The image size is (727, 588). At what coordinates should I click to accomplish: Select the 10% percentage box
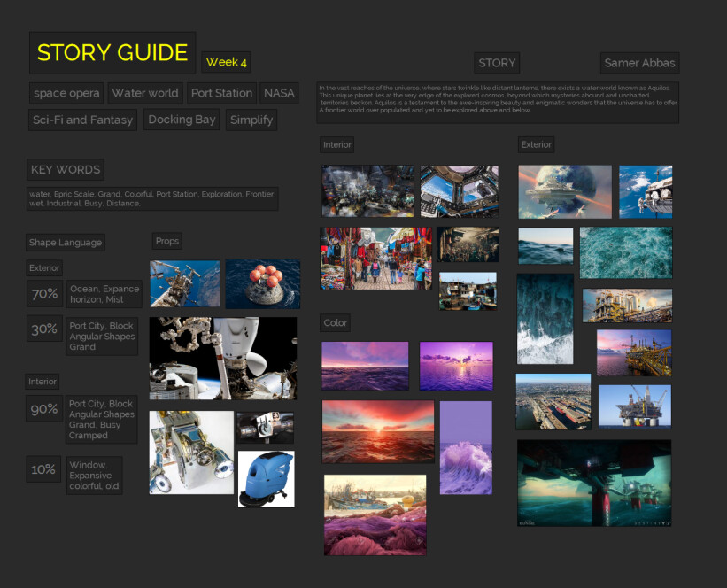(x=43, y=469)
